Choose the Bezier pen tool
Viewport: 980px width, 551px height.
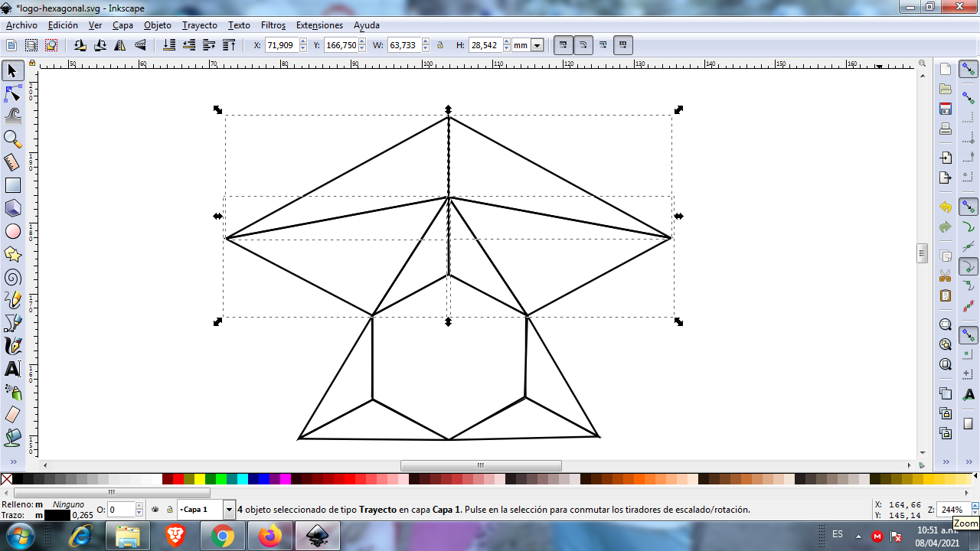pyautogui.click(x=12, y=323)
